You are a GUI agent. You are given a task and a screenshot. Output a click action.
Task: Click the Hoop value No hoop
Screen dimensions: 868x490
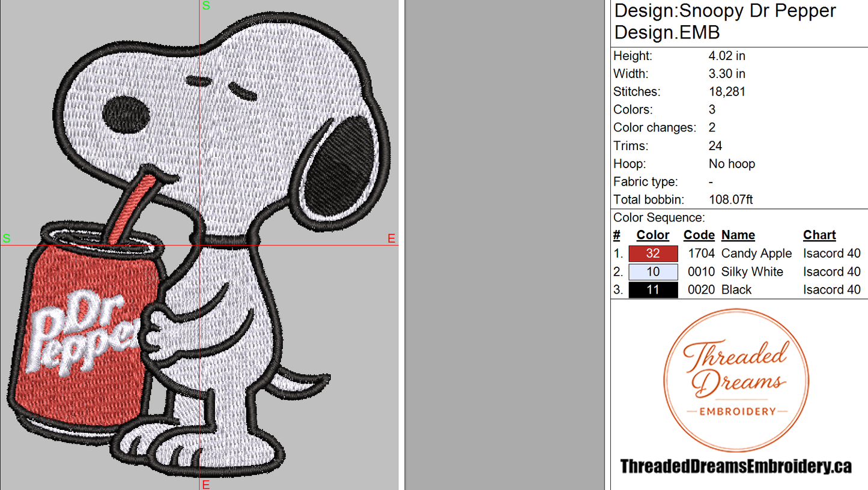click(732, 164)
